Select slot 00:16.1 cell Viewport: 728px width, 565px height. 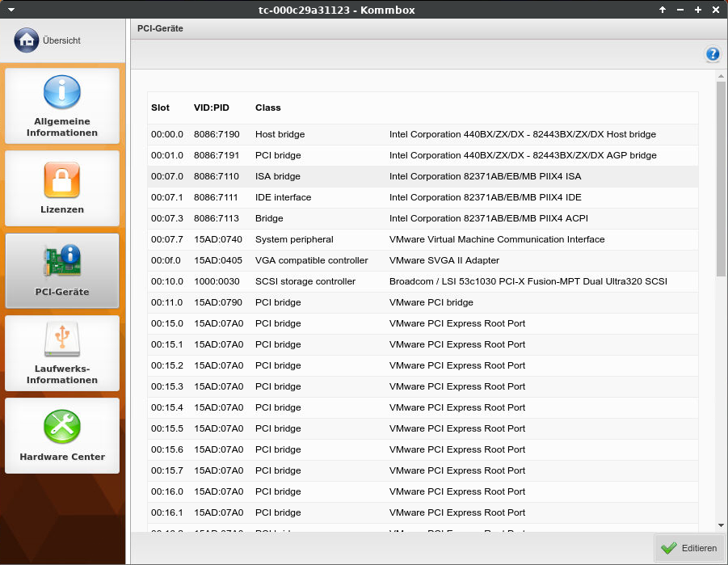point(167,512)
